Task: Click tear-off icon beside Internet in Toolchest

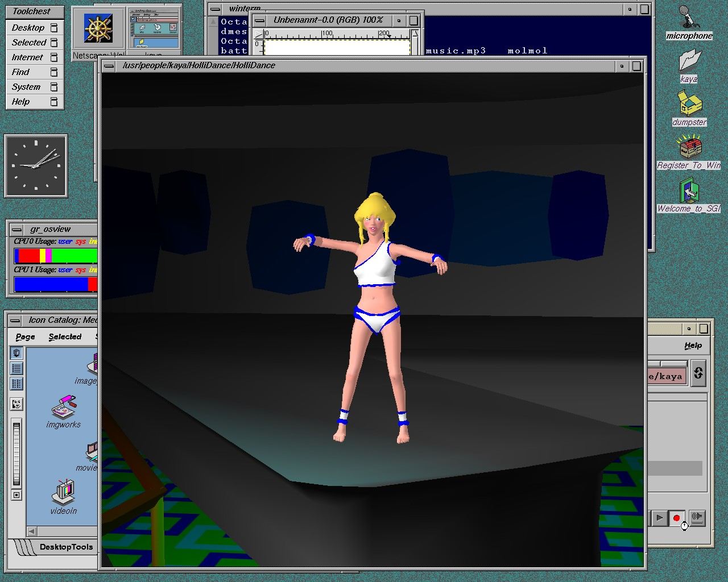Action: point(54,57)
